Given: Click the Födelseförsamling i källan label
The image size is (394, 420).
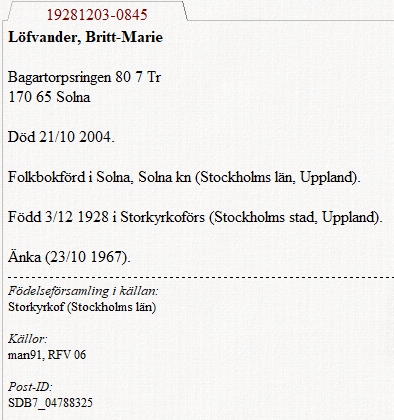Looking at the screenshot, I should (x=83, y=291).
